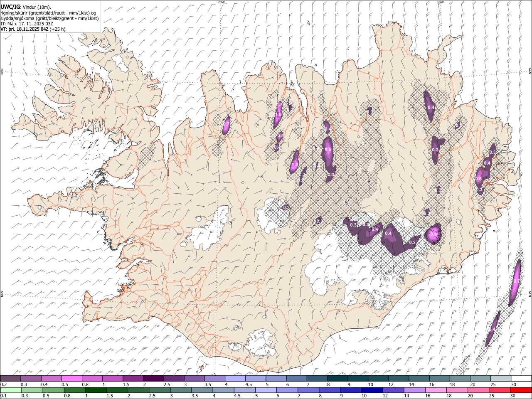Viewport: 532px width, 399px height.
Task: Pick the rain-scale swatch from 2.5 to 3
Action: pyautogui.click(x=160, y=390)
